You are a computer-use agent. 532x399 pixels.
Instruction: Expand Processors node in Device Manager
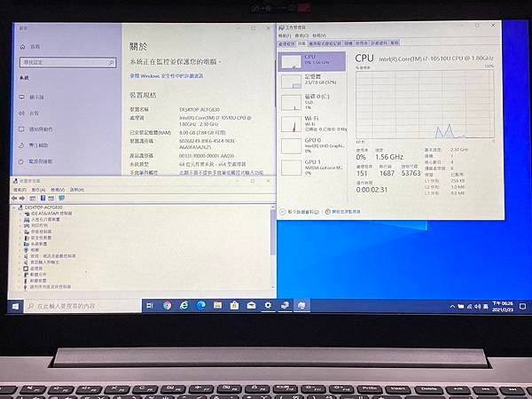(x=21, y=269)
